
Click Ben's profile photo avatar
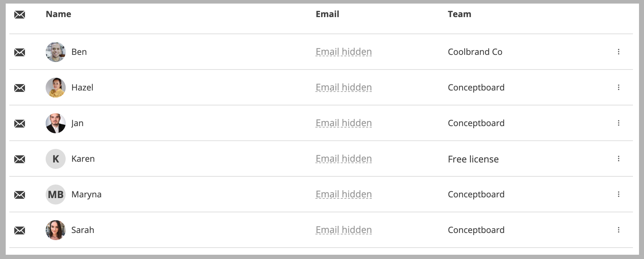pyautogui.click(x=56, y=52)
